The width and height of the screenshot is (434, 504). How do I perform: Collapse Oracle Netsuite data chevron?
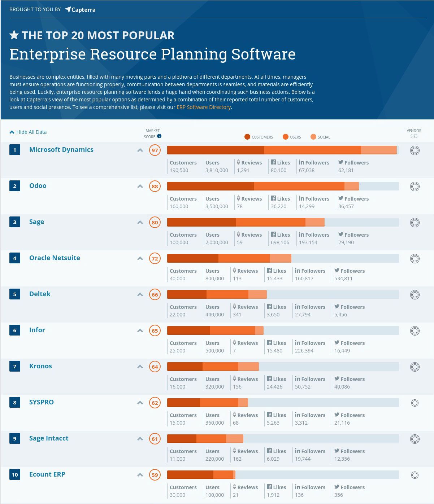(140, 259)
